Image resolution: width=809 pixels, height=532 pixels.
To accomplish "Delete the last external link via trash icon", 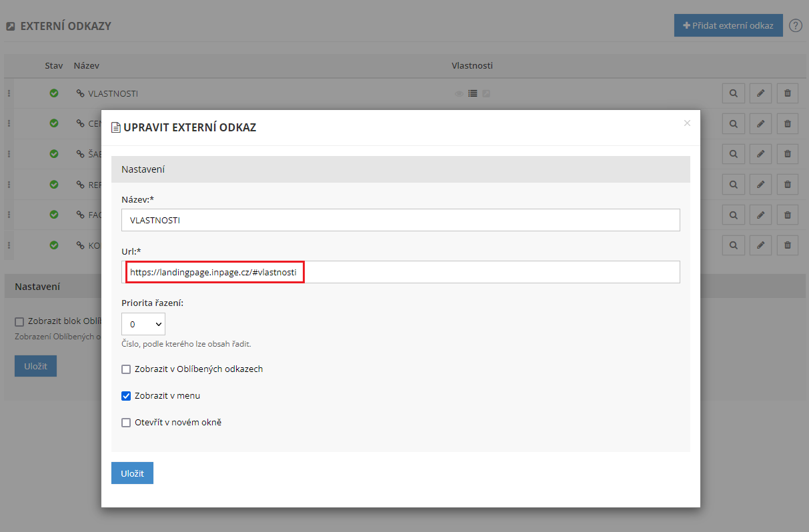I will pos(787,245).
